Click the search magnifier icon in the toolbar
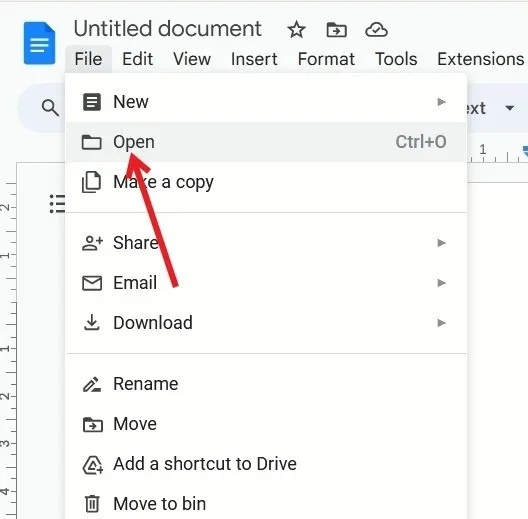The image size is (528, 519). [x=50, y=108]
